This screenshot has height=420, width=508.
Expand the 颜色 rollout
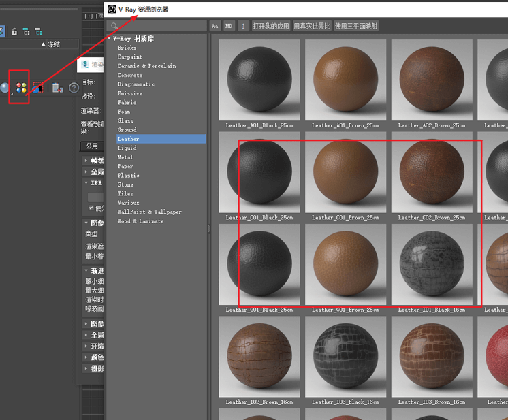(86, 357)
